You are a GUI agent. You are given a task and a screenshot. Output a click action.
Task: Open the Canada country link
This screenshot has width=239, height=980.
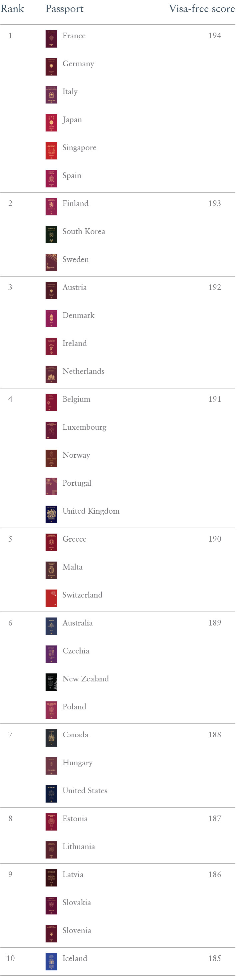(x=75, y=735)
